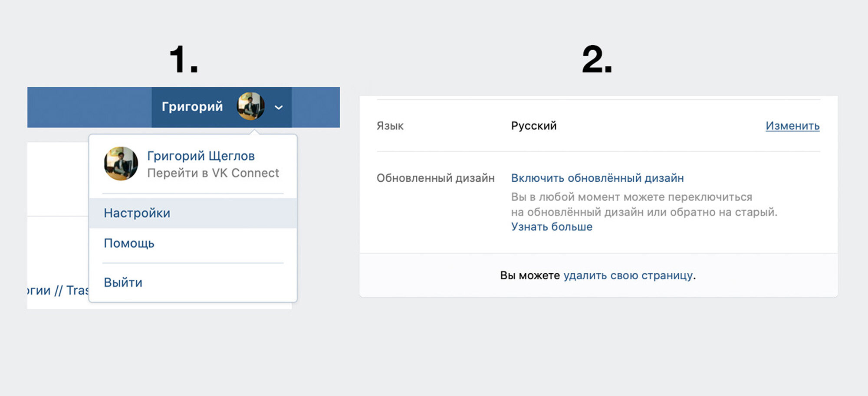
Task: Open Григорий Щеглов profile link
Action: [x=201, y=156]
